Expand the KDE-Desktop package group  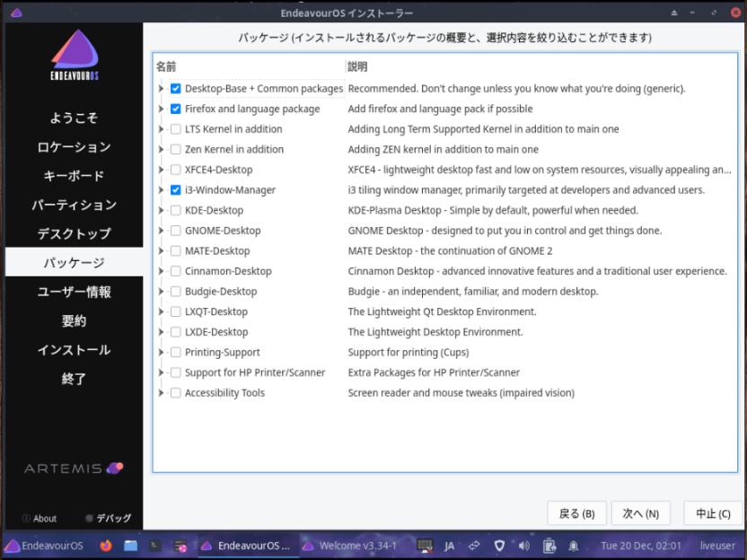coord(161,210)
